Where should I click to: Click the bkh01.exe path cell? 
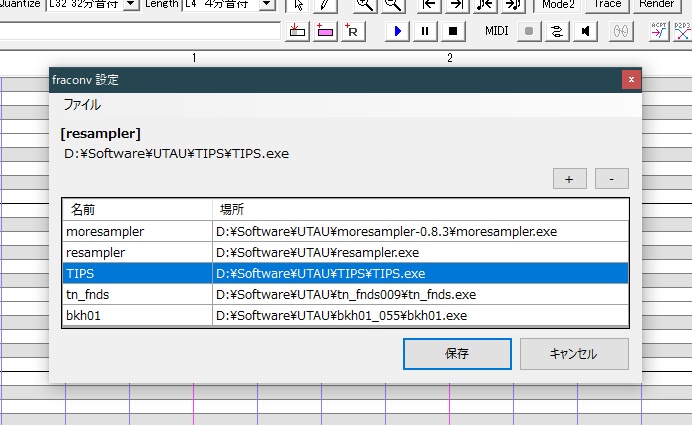tap(421, 316)
